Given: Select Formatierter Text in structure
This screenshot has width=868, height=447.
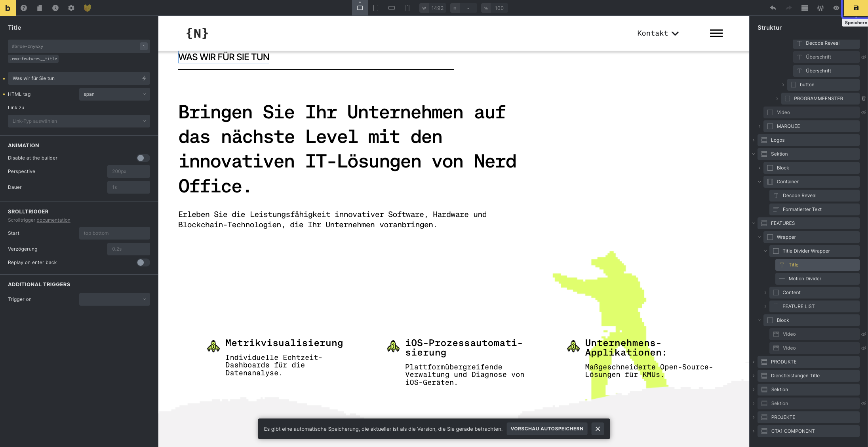Looking at the screenshot, I should click(x=815, y=209).
